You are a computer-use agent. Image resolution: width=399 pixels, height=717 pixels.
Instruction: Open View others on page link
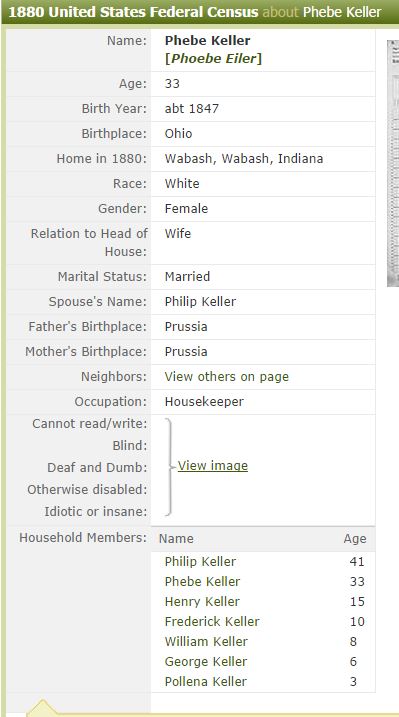click(227, 377)
